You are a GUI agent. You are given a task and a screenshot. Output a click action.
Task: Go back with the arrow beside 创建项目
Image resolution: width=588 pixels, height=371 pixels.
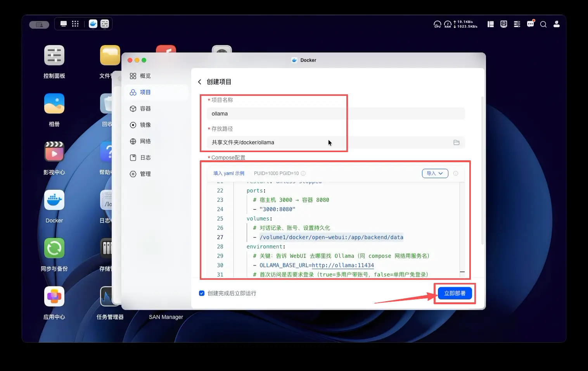tap(200, 82)
